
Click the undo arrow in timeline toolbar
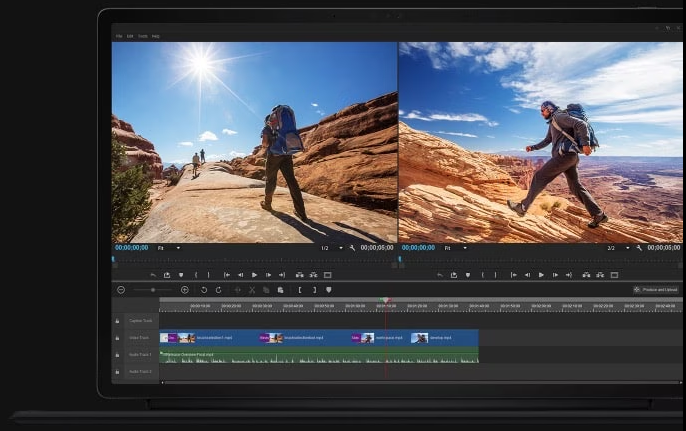tap(204, 290)
